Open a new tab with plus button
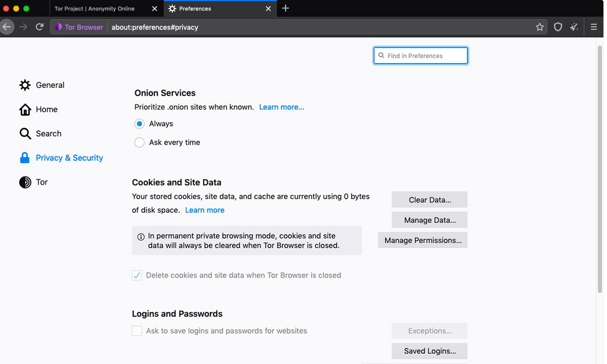 click(x=286, y=9)
